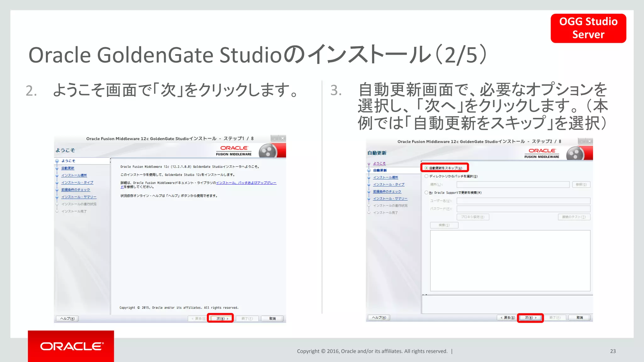Go to インストール・サマリー in step 2 window sidebar
644x362 pixels.
(390, 199)
